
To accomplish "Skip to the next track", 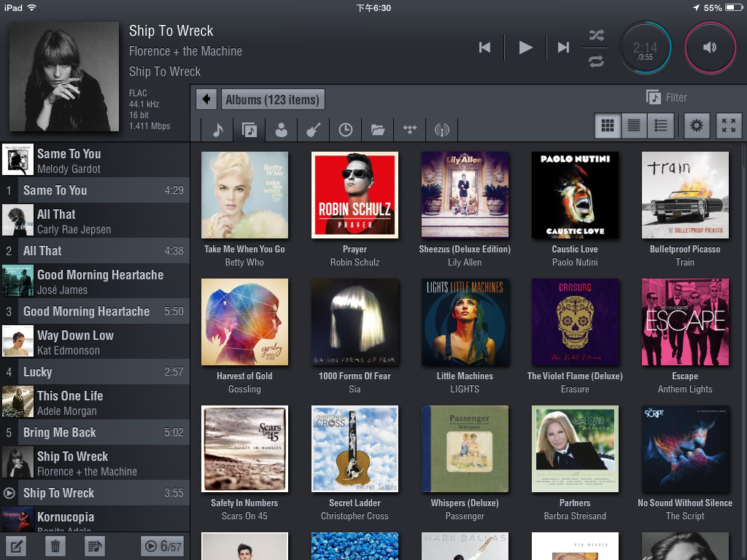I will click(564, 47).
